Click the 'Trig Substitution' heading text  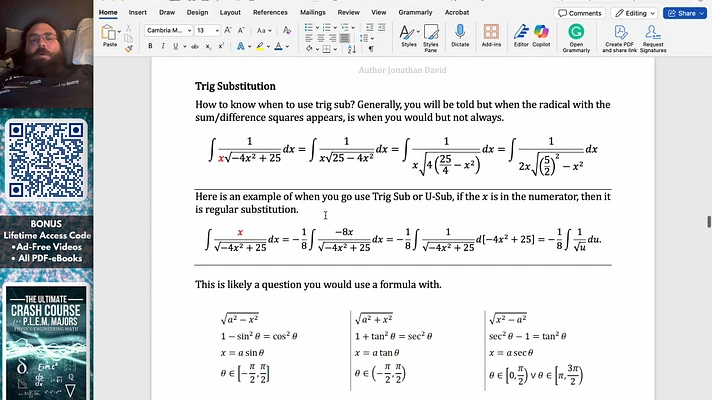[235, 86]
